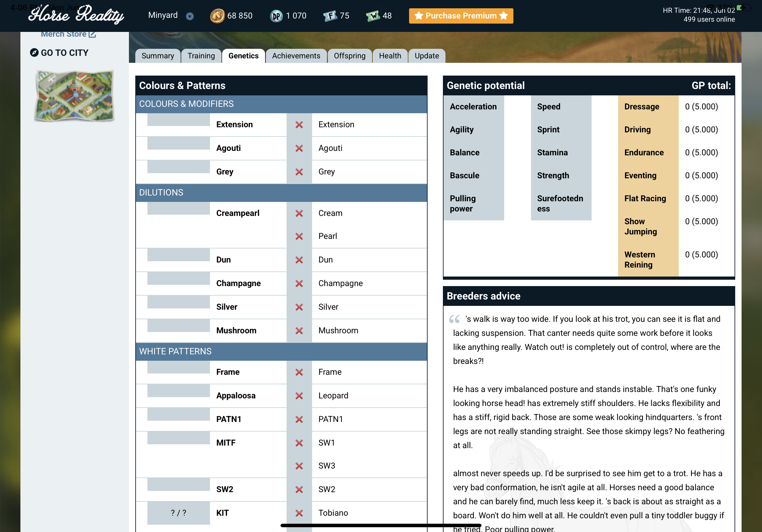Click the GO TO CITY link
The width and height of the screenshot is (762, 532).
[64, 52]
